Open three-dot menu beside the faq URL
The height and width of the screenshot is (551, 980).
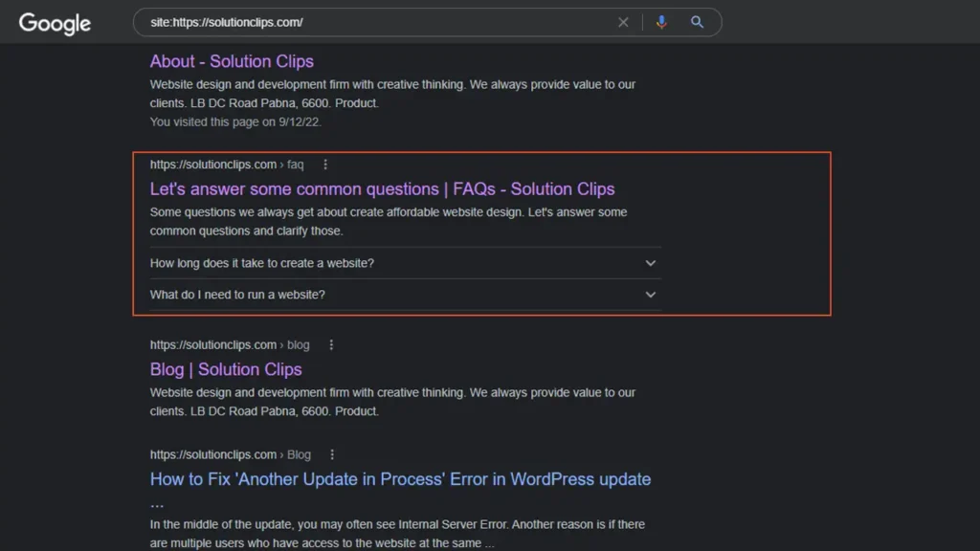pos(325,165)
